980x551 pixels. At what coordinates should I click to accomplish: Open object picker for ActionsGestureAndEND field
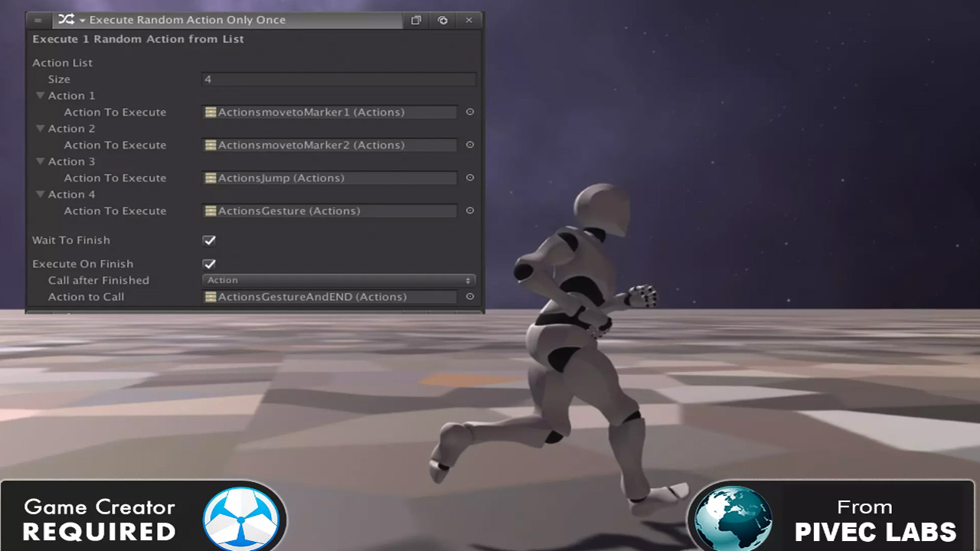point(470,297)
